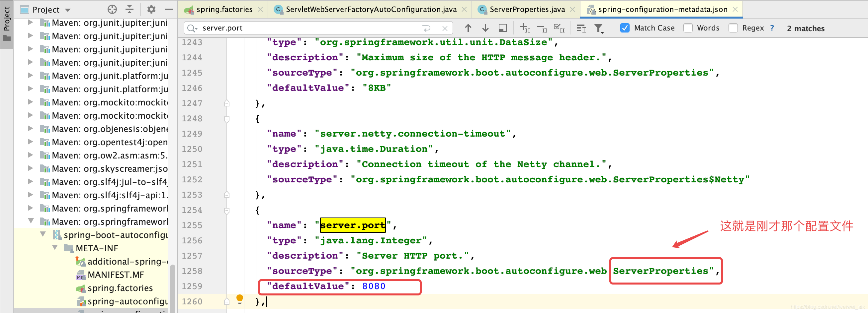This screenshot has width=868, height=313.
Task: Click "8KB" value on line 1246
Action: coord(377,88)
